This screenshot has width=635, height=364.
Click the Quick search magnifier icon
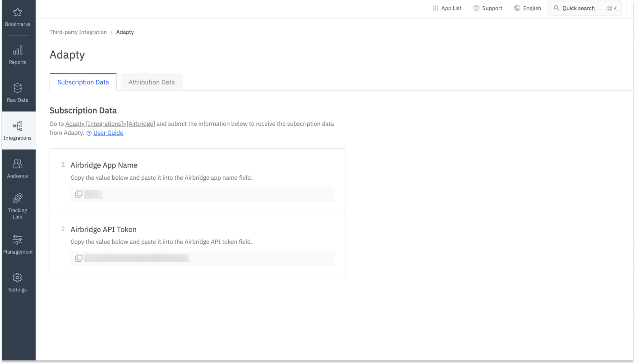point(557,8)
